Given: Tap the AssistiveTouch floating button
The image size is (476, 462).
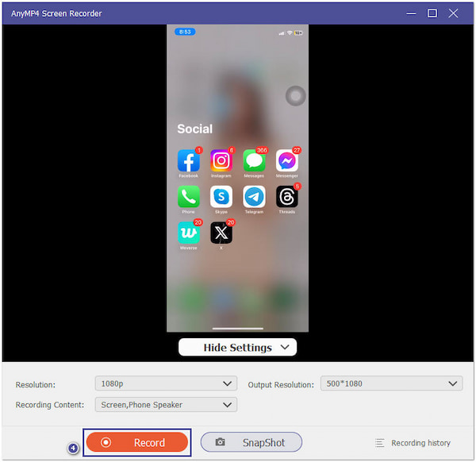Looking at the screenshot, I should click(295, 96).
